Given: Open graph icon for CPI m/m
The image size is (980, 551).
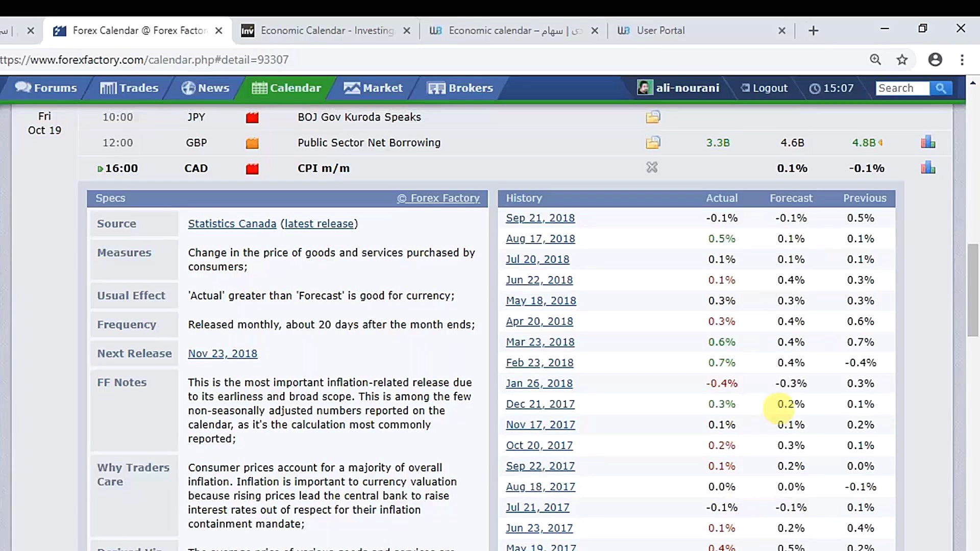Looking at the screenshot, I should [x=928, y=167].
